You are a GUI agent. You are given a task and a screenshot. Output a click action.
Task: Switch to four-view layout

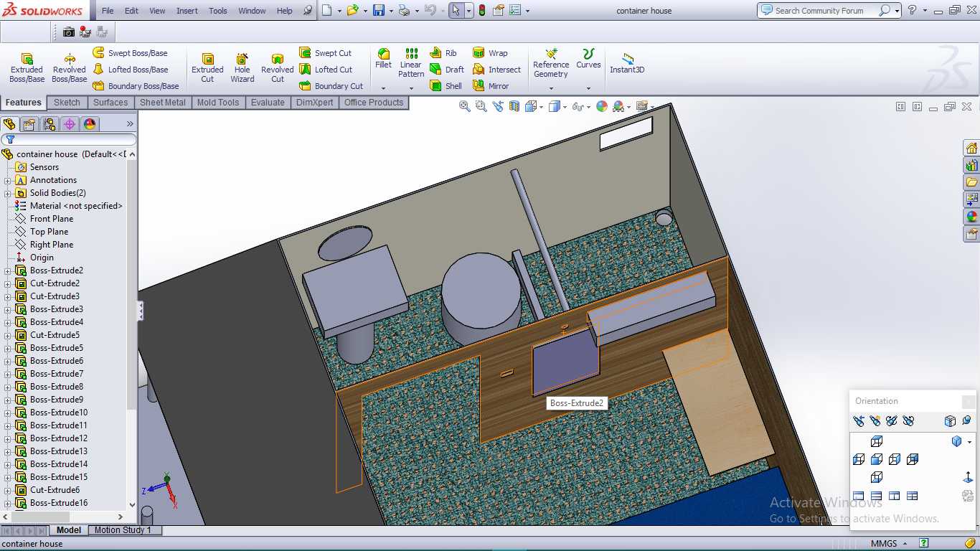coord(912,496)
